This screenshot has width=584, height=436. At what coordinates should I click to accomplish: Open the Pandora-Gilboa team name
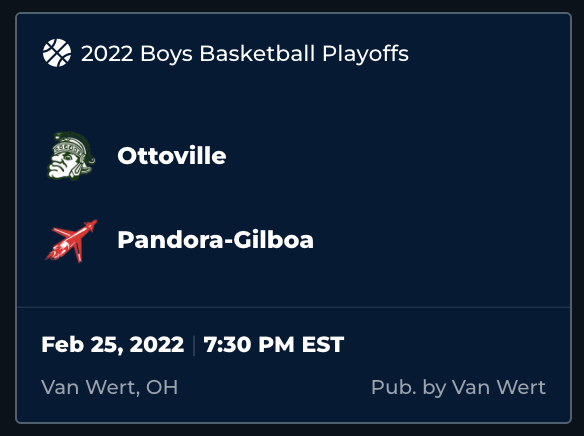215,240
